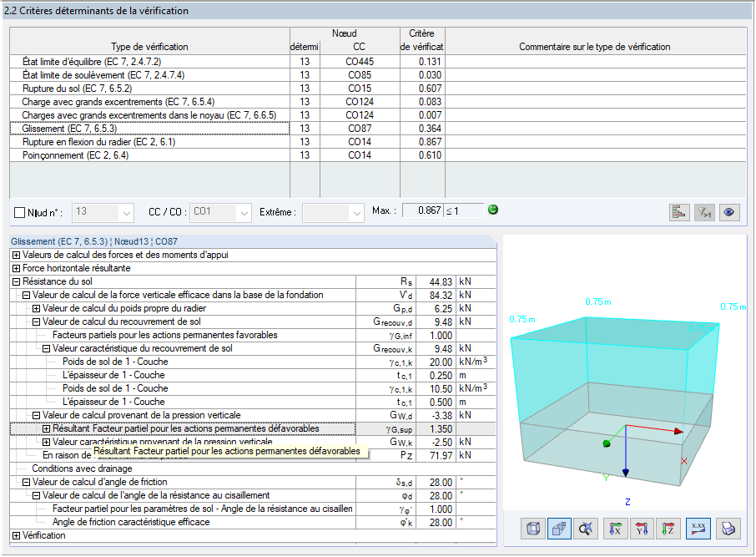
Task: Click V'd value 84.32
Action: 436,295
